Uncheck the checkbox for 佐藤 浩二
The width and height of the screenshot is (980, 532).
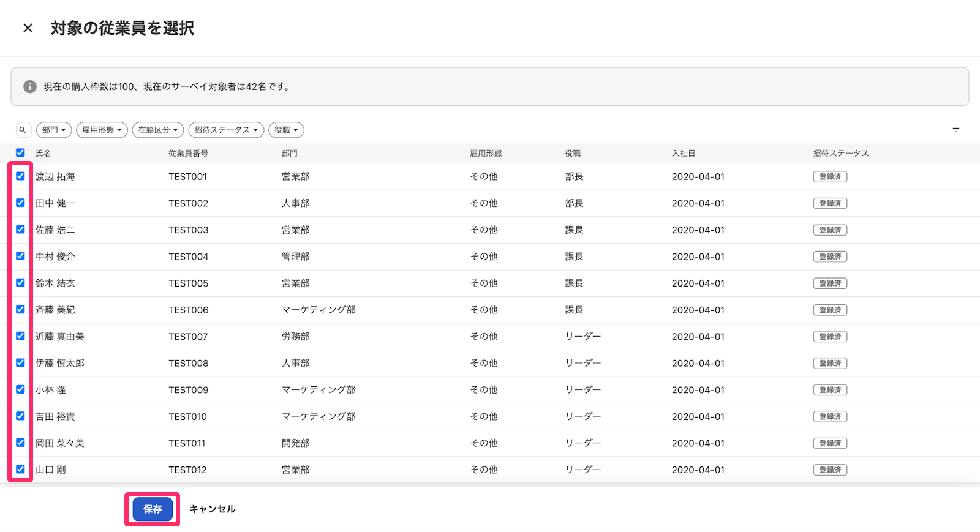(20, 230)
